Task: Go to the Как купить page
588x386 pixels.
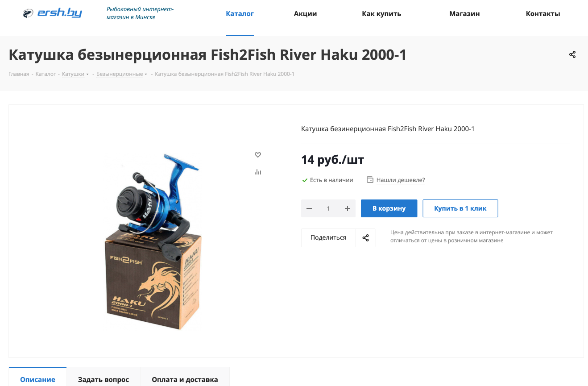Action: [381, 14]
